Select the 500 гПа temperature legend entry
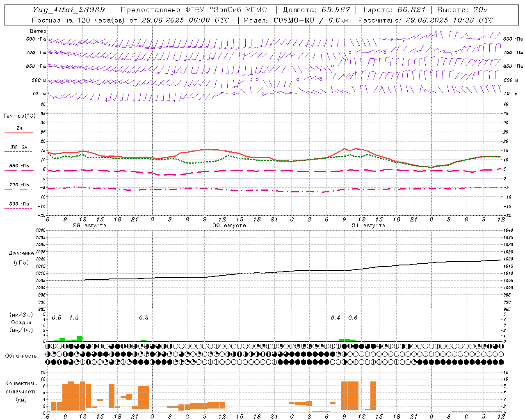Screen dimensions: 525x420 click(x=19, y=204)
